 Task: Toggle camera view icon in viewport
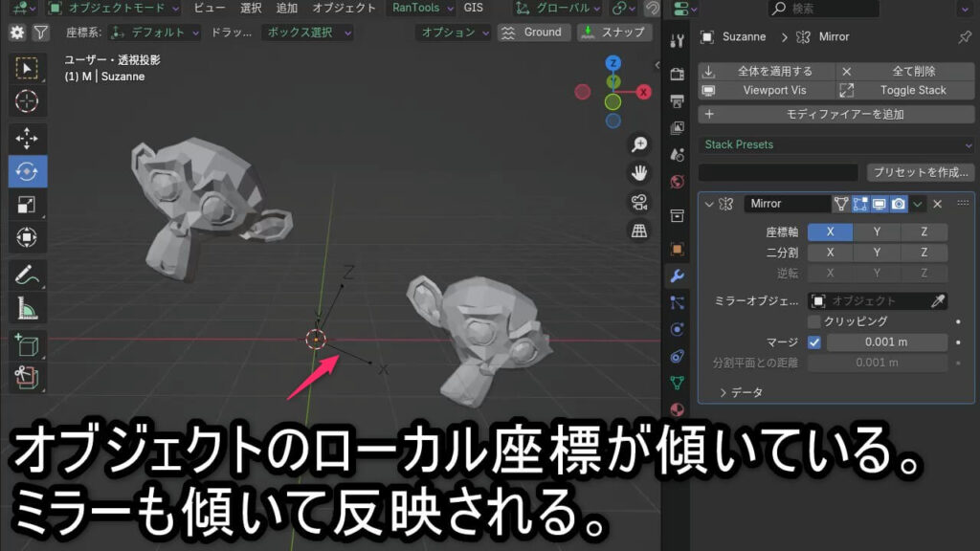point(639,202)
